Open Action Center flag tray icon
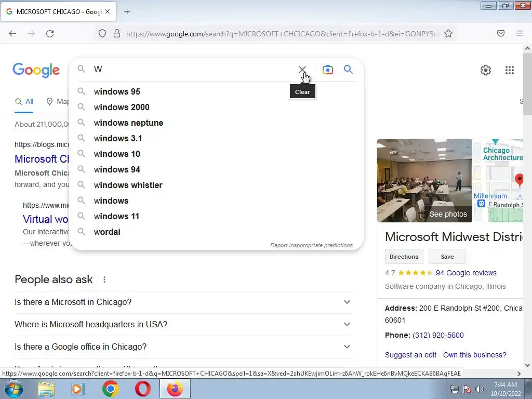532x399 pixels. pyautogui.click(x=467, y=389)
